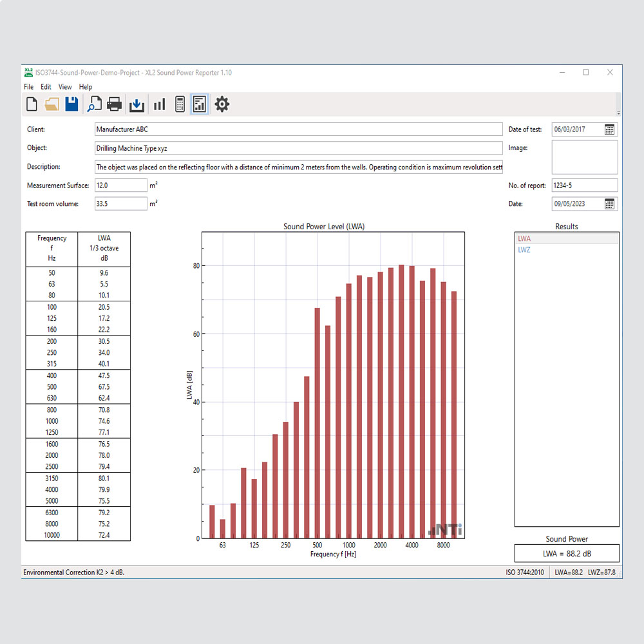This screenshot has width=644, height=644.
Task: Import data with the download arrow icon
Action: pos(137,104)
